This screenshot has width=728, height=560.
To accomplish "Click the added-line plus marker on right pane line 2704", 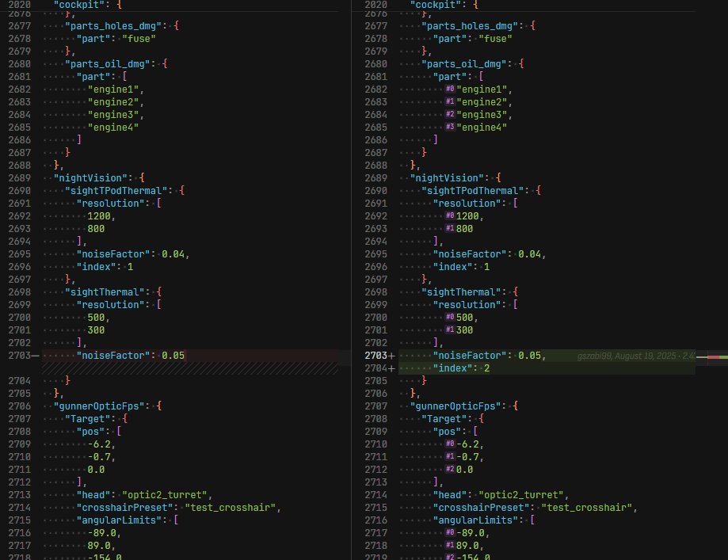I will pos(391,368).
